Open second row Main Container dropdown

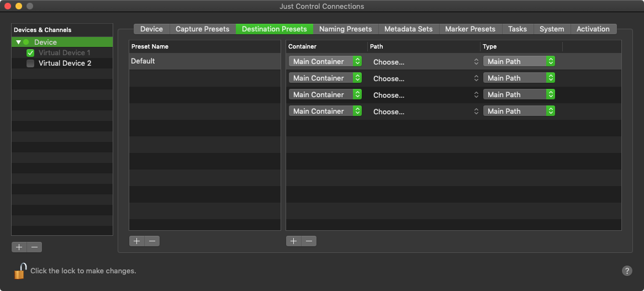325,78
